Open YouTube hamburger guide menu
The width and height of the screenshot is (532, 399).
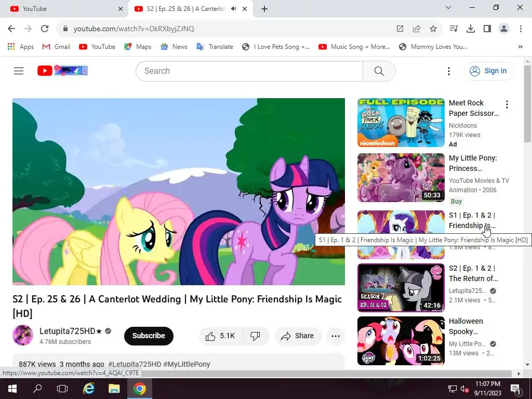point(19,71)
